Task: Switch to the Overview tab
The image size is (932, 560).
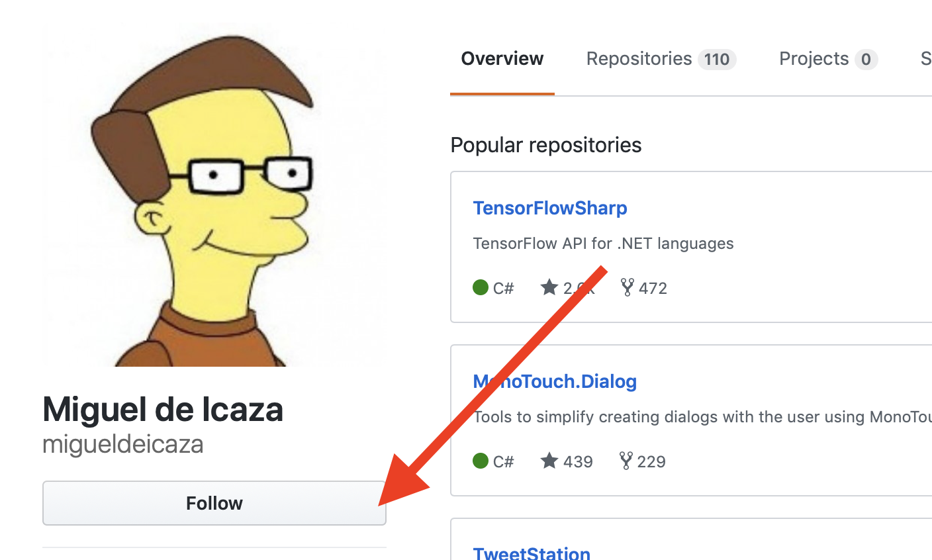Action: click(x=502, y=59)
